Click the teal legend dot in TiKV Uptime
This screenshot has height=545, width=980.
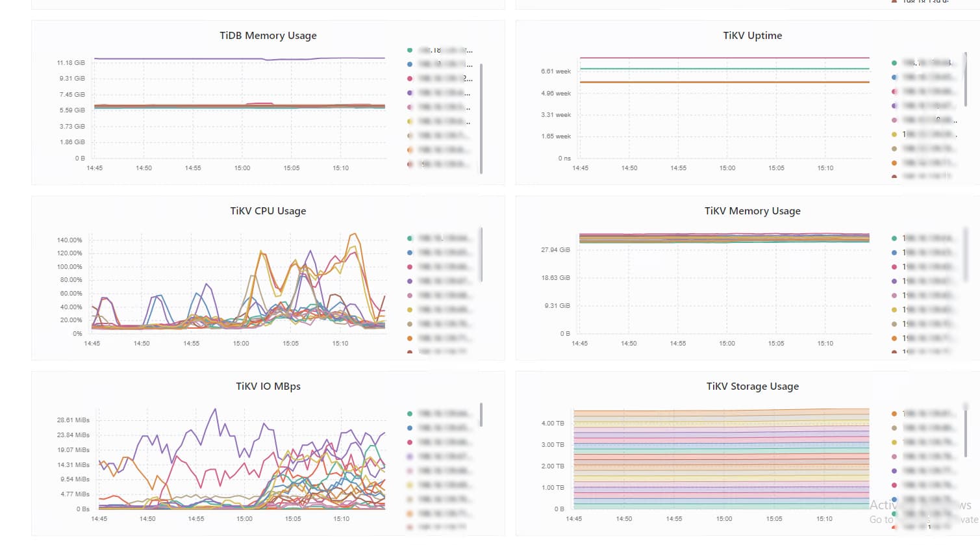pos(894,63)
